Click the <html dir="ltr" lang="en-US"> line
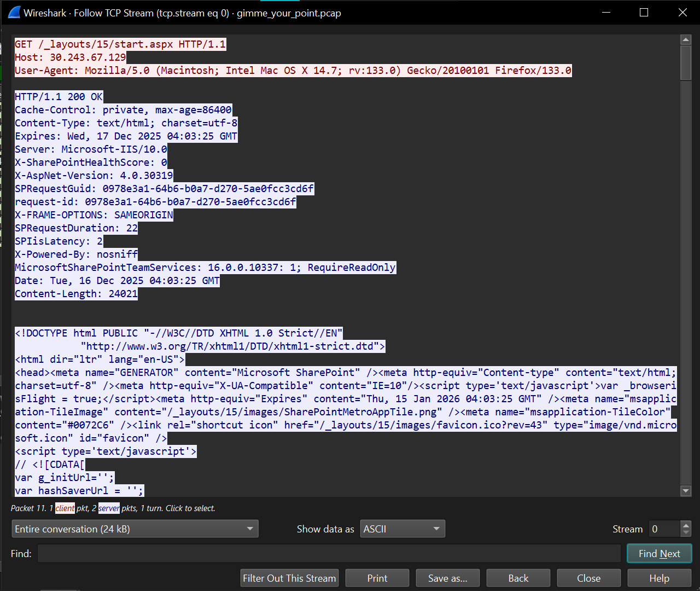The width and height of the screenshot is (700, 591). coord(100,360)
